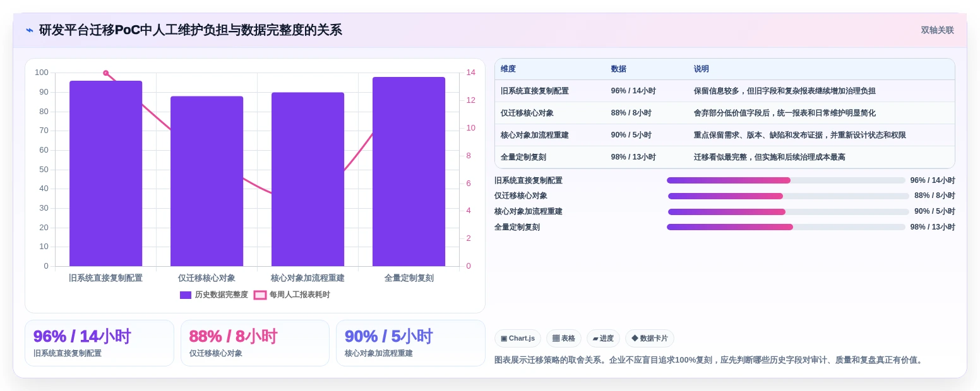This screenshot has height=391, width=980.
Task: Click table value 88% / 8小时
Action: 631,113
